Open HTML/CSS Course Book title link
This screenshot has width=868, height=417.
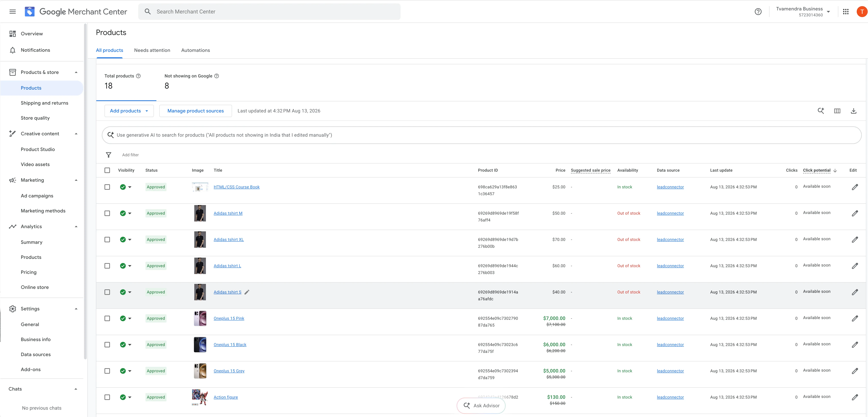[236, 187]
